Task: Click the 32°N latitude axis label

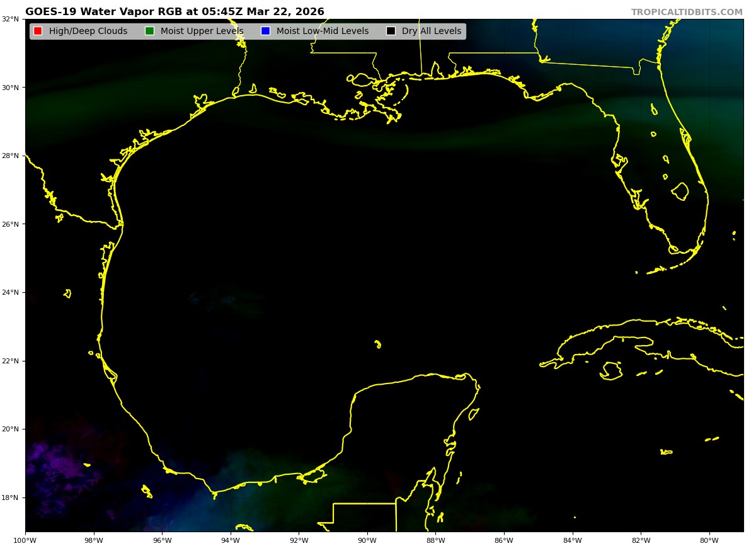Action: pos(10,19)
